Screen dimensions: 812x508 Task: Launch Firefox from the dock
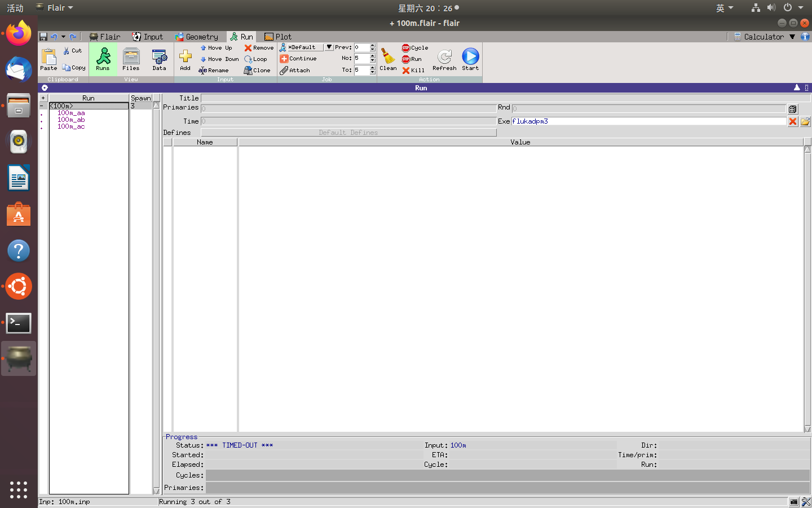tap(19, 34)
